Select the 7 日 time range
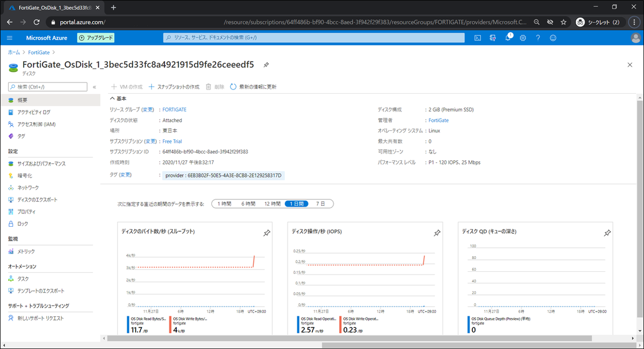 [x=320, y=204]
